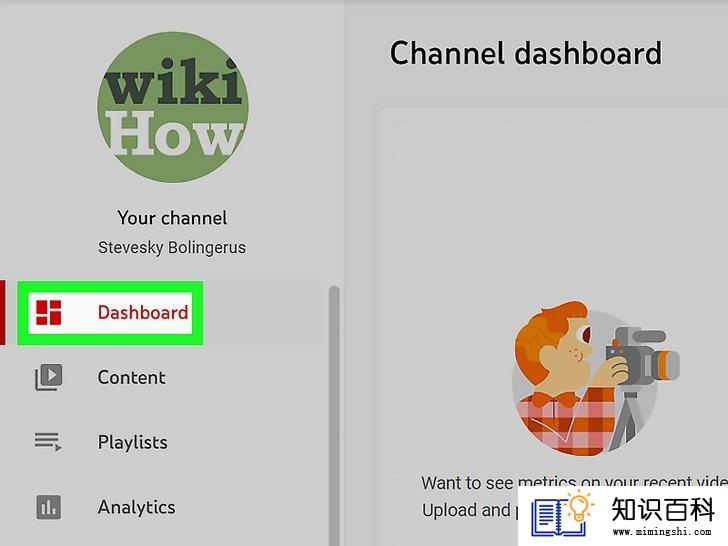This screenshot has height=546, width=728.
Task: Click the www.mimingshi.com watermark link
Action: pyautogui.click(x=662, y=532)
